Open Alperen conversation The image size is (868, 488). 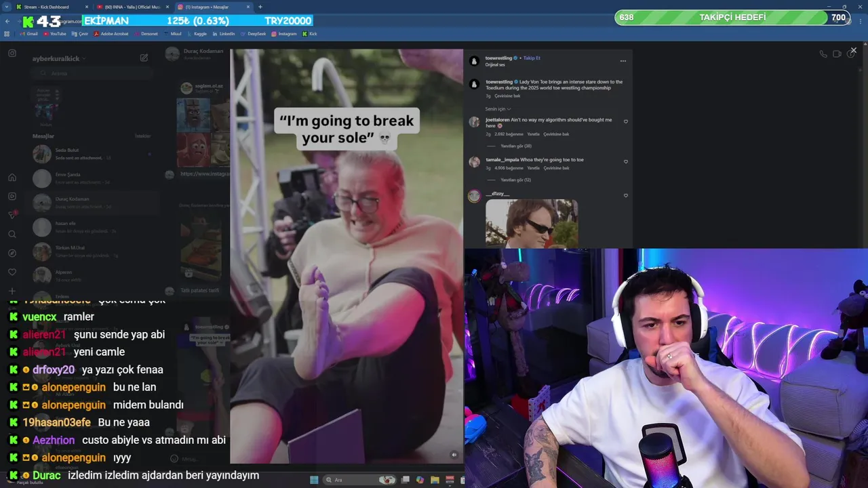pos(92,276)
